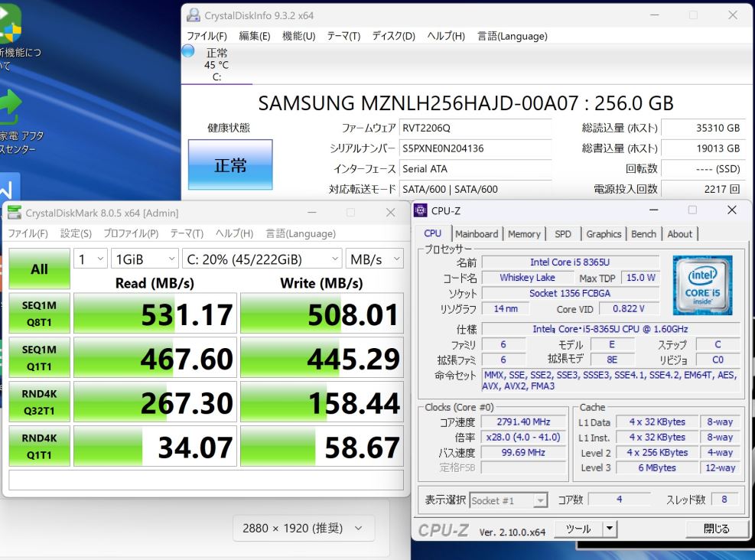Click the CrystalDiskMark app icon in title bar

[15, 213]
